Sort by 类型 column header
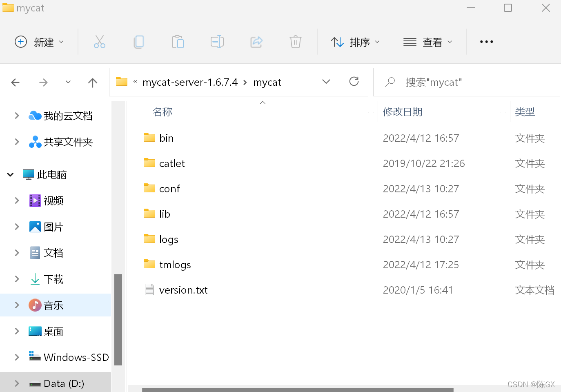Viewport: 561px width, 392px height. (x=525, y=112)
